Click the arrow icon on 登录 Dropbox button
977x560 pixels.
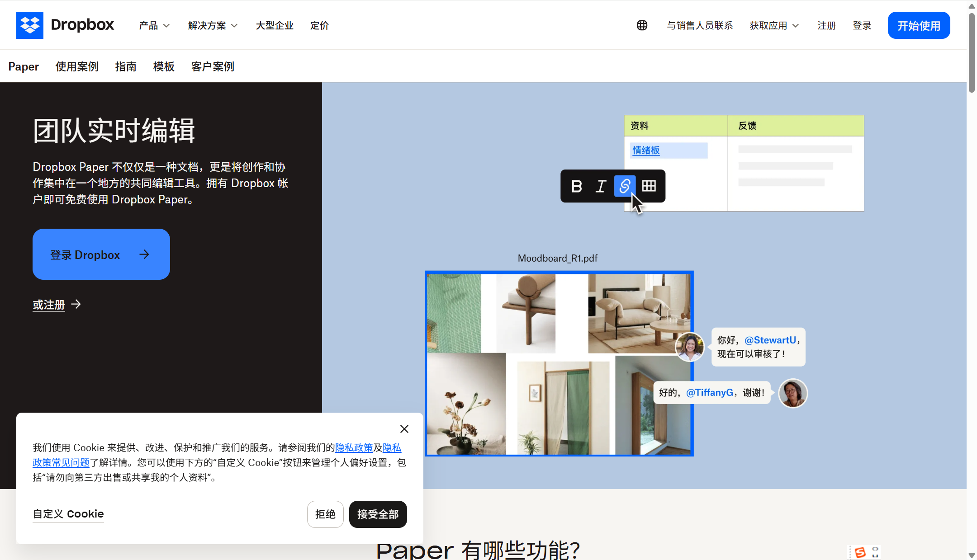144,254
